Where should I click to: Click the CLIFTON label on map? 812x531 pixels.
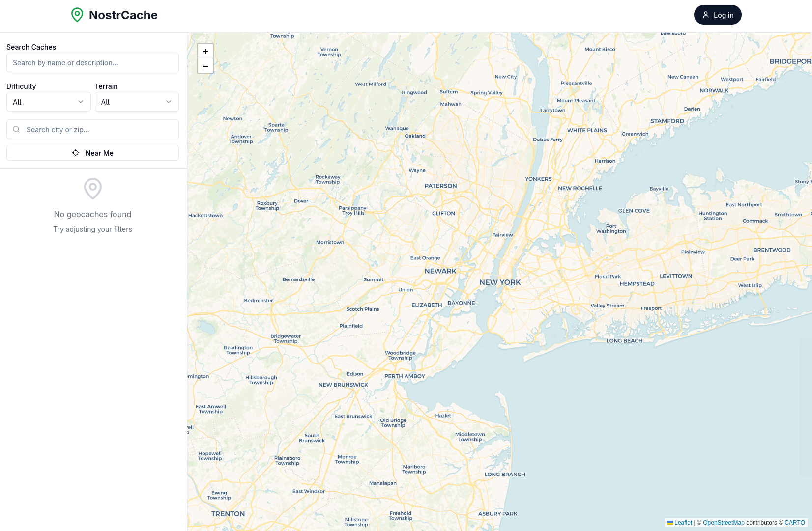[443, 214]
